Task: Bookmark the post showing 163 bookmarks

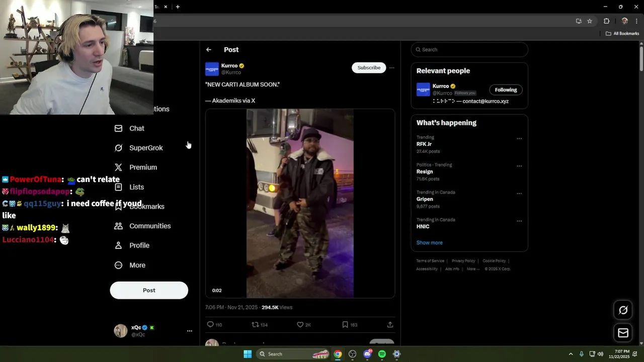Action: 345,325
